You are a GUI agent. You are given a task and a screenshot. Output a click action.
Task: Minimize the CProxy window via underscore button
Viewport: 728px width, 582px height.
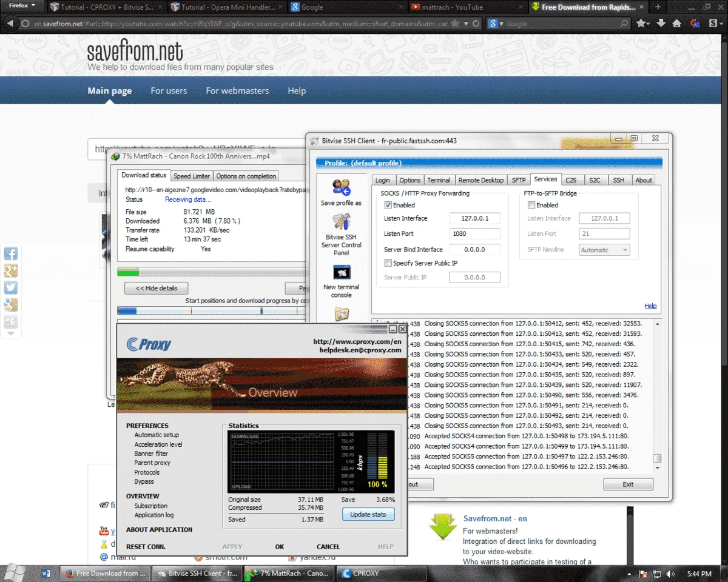pyautogui.click(x=393, y=329)
